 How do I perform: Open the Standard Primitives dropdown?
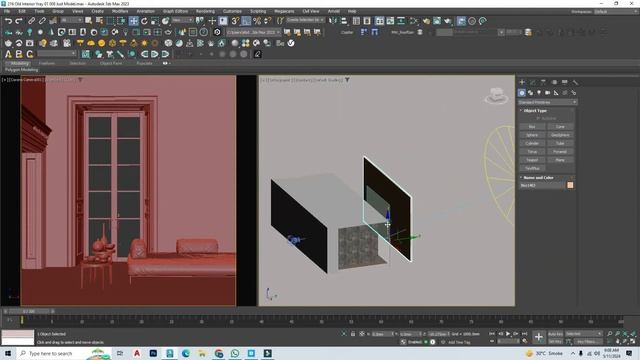pyautogui.click(x=547, y=102)
